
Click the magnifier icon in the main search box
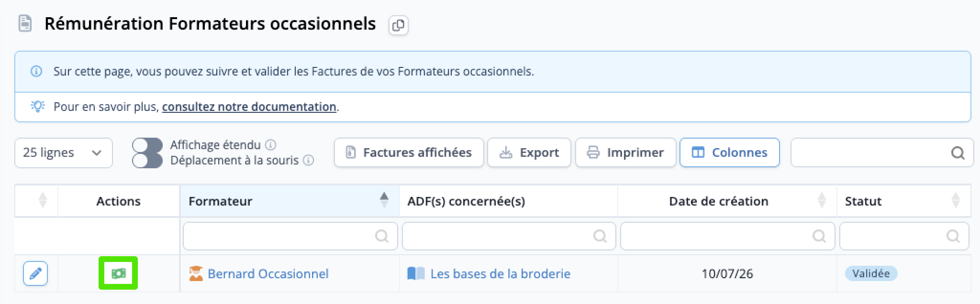(958, 153)
